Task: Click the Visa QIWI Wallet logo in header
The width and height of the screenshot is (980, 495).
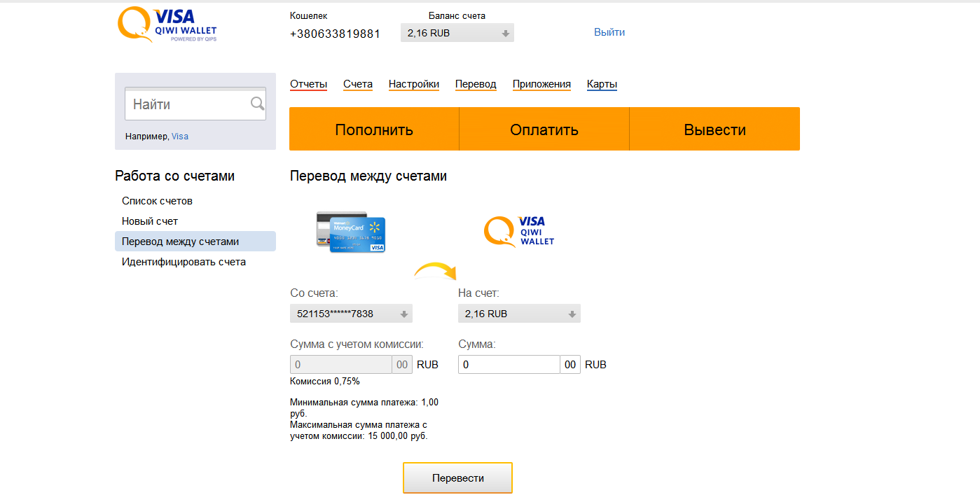Action: coord(167,25)
